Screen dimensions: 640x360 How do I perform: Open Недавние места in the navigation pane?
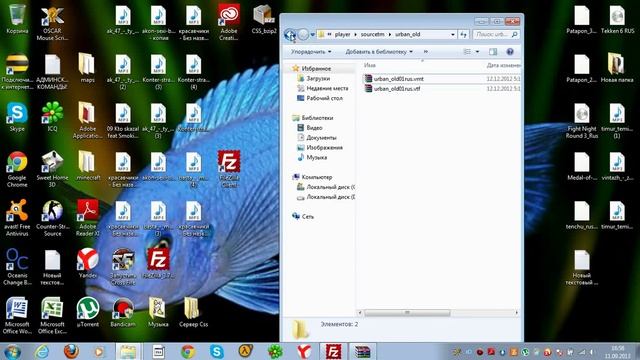pos(327,88)
